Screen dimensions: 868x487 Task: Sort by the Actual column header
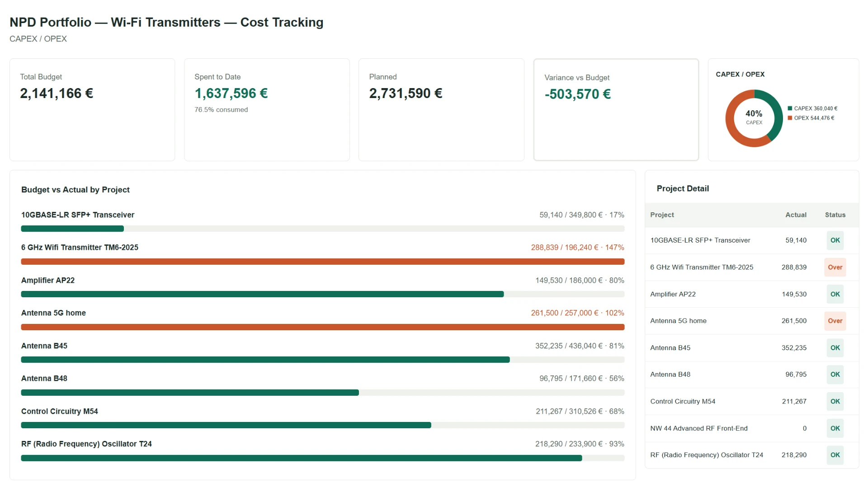[x=796, y=215]
